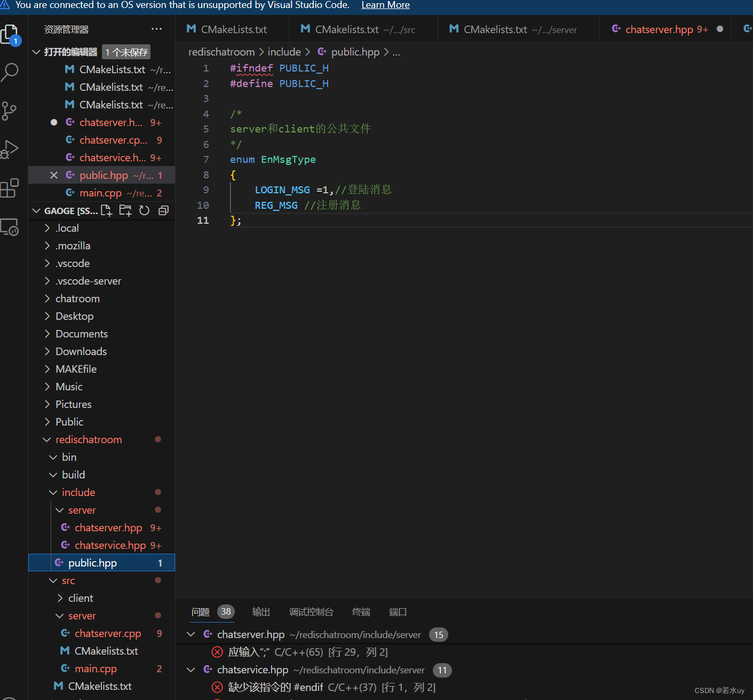Select public.hpp in the file tree
This screenshot has height=700, width=753.
pos(101,563)
